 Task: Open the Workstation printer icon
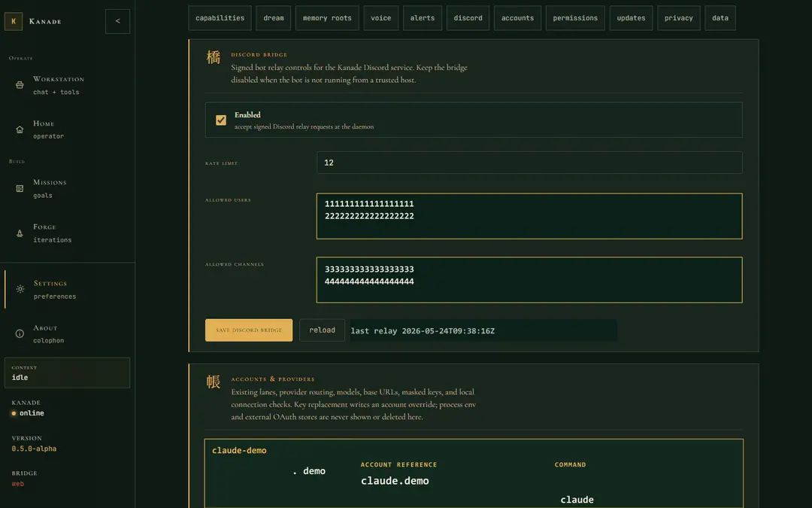pyautogui.click(x=20, y=85)
